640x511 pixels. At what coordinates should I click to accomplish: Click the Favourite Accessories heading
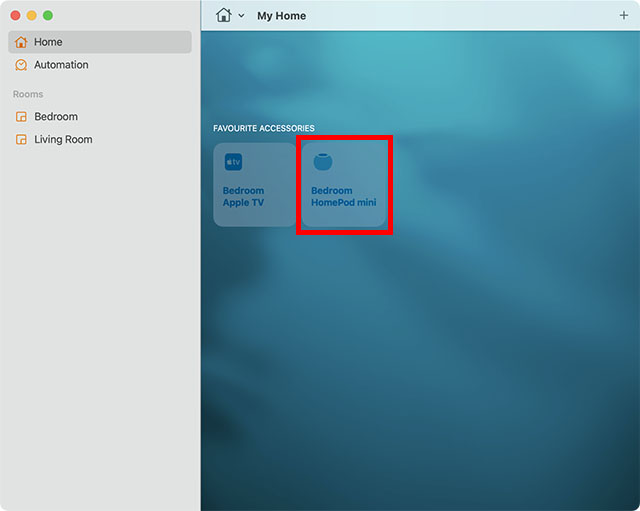(x=264, y=128)
